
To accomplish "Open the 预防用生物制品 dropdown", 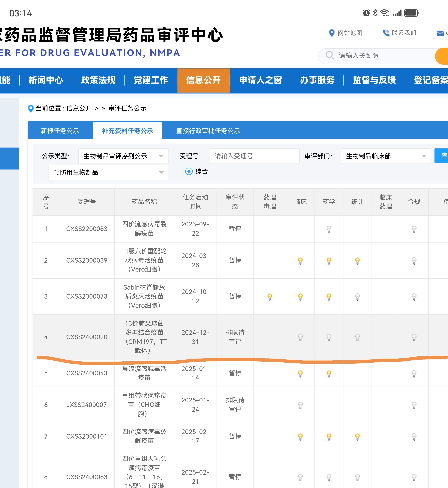I will pyautogui.click(x=108, y=172).
